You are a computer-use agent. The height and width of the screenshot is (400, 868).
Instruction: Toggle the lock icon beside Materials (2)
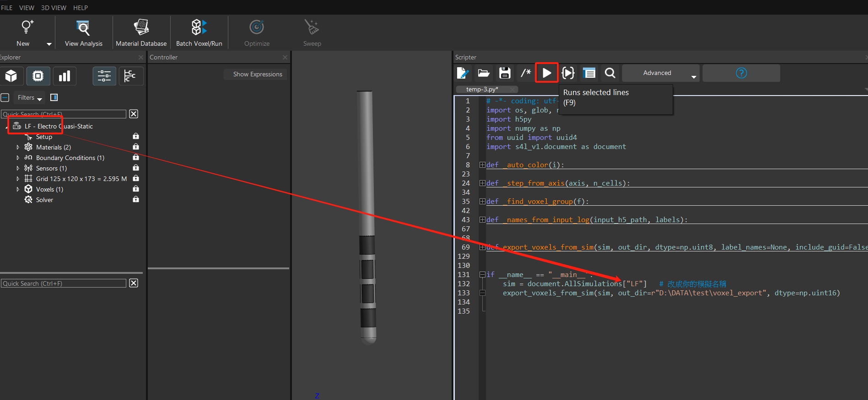pos(136,147)
